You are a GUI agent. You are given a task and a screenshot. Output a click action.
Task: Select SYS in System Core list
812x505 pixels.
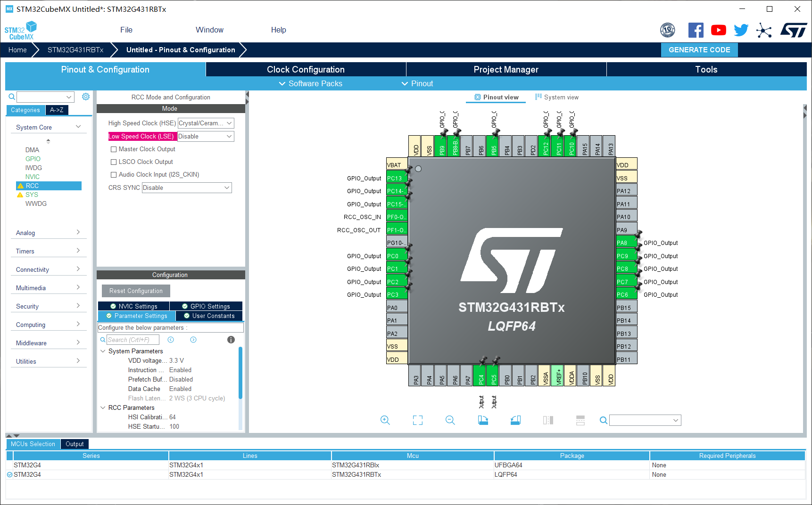point(32,195)
